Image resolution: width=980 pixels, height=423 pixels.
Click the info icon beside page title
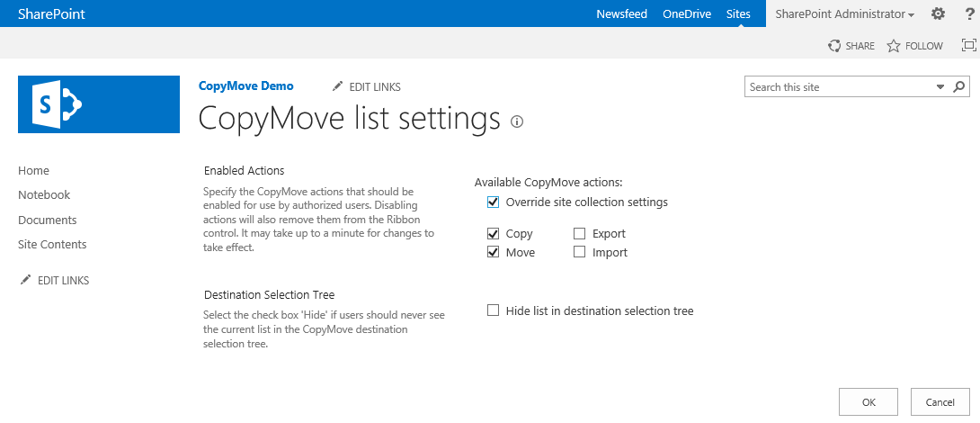click(517, 122)
